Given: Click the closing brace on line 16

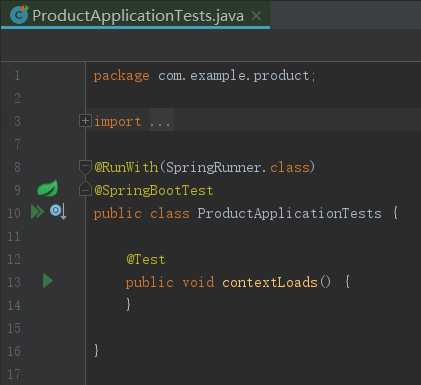Looking at the screenshot, I should click(96, 351).
